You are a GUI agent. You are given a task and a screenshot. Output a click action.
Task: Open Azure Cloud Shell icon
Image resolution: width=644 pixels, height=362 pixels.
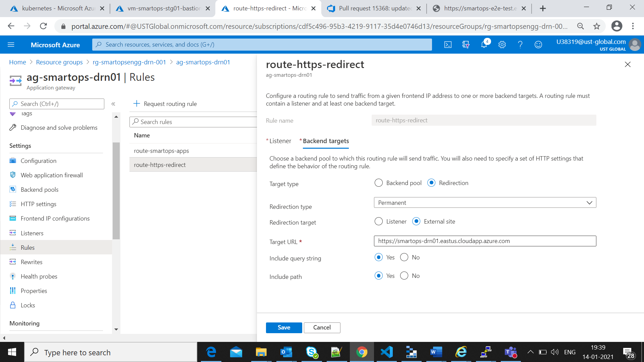tap(448, 45)
